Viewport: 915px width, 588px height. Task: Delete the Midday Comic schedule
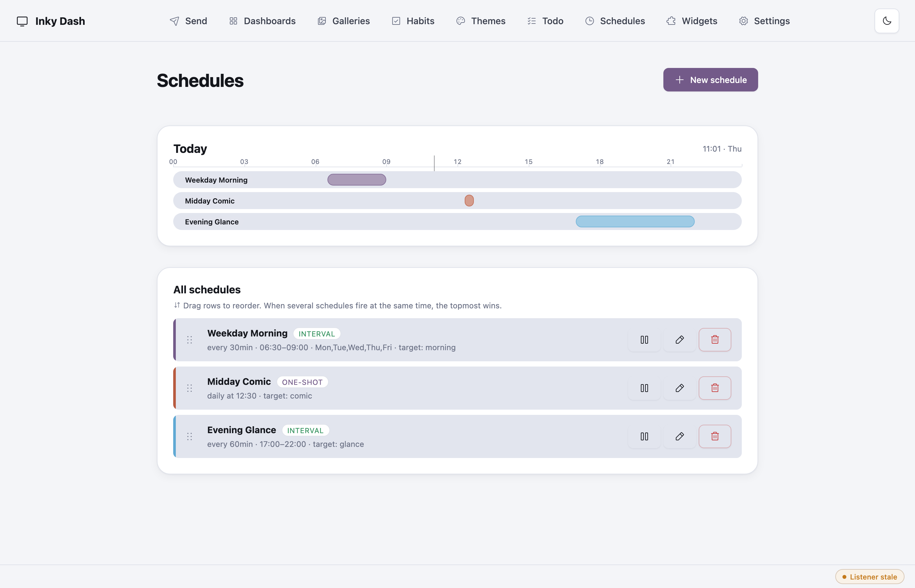pyautogui.click(x=715, y=388)
